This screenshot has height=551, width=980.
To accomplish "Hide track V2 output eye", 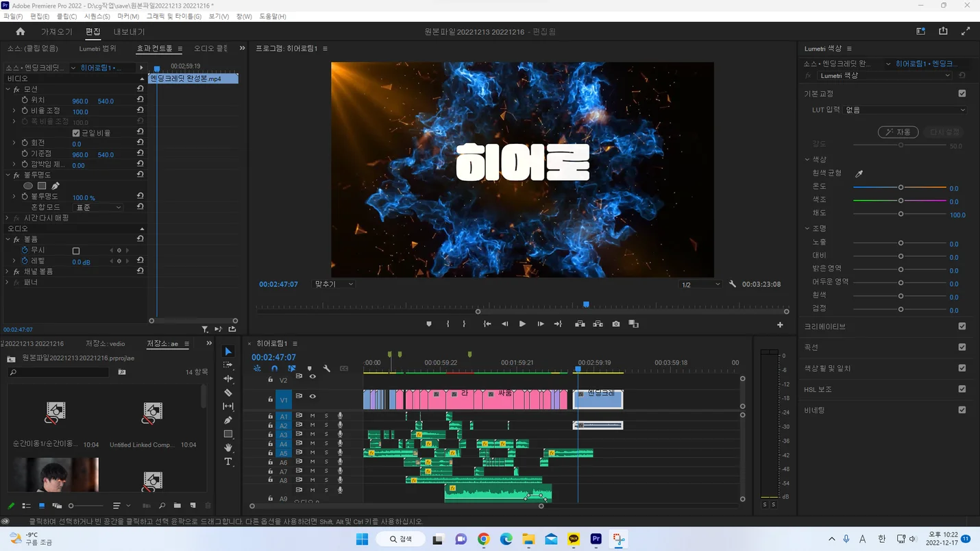I will click(x=313, y=376).
